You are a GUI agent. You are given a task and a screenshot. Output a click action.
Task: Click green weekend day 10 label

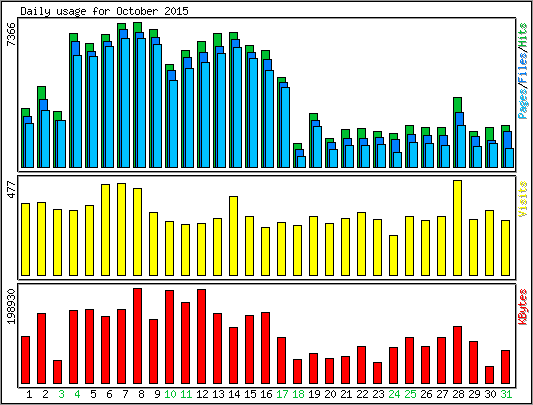[170, 394]
